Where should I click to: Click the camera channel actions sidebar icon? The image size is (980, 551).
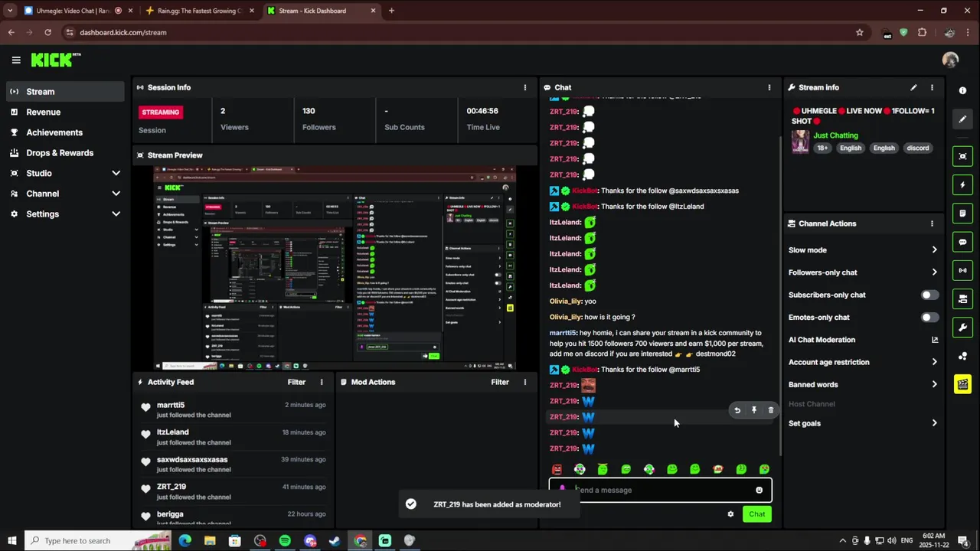[962, 298]
